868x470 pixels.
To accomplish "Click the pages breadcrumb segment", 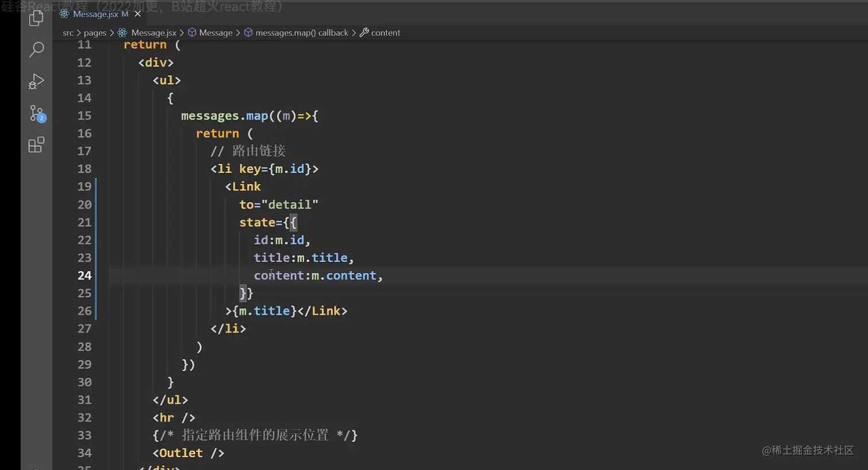I will pos(95,33).
